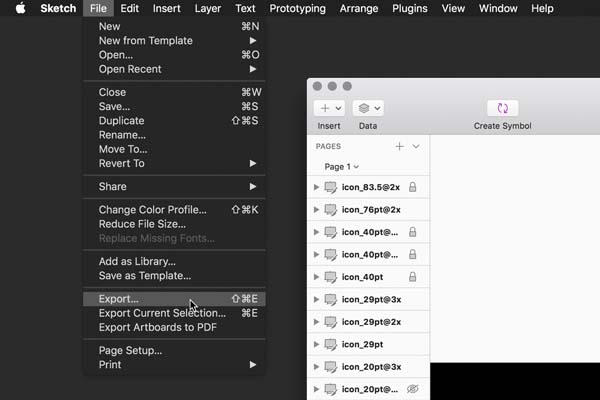Open the Arrange menu
Screen dimensions: 600x400
click(x=359, y=8)
